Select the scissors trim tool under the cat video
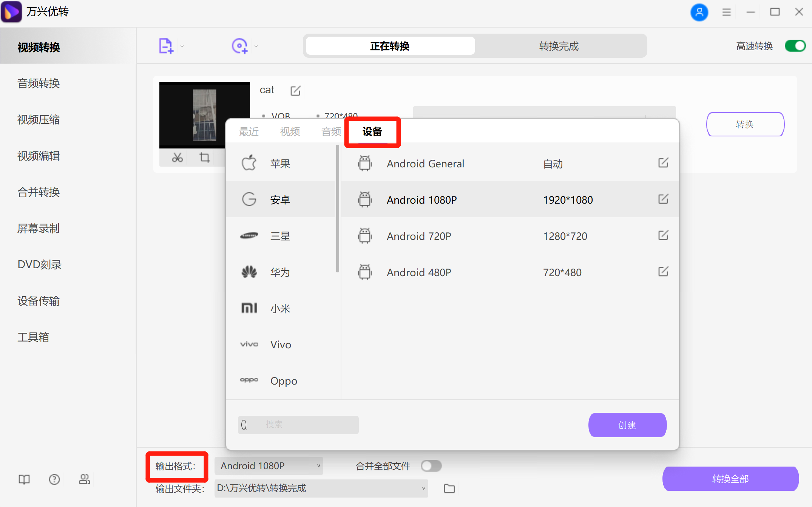 (x=177, y=158)
